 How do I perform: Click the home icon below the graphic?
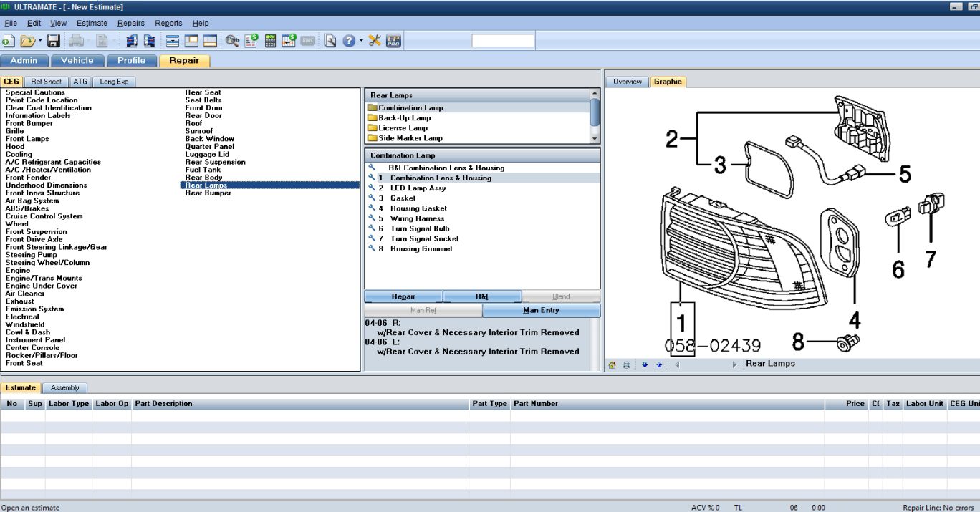pos(612,364)
